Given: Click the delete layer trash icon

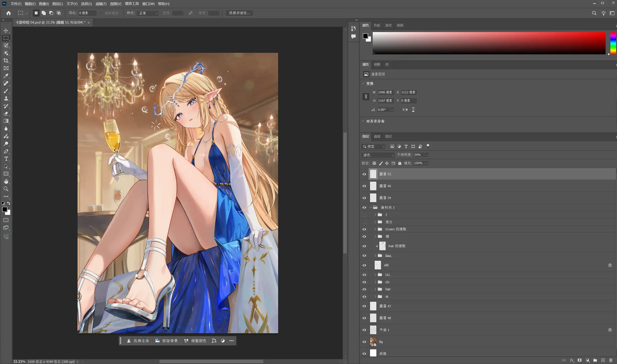Looking at the screenshot, I should pos(611,360).
